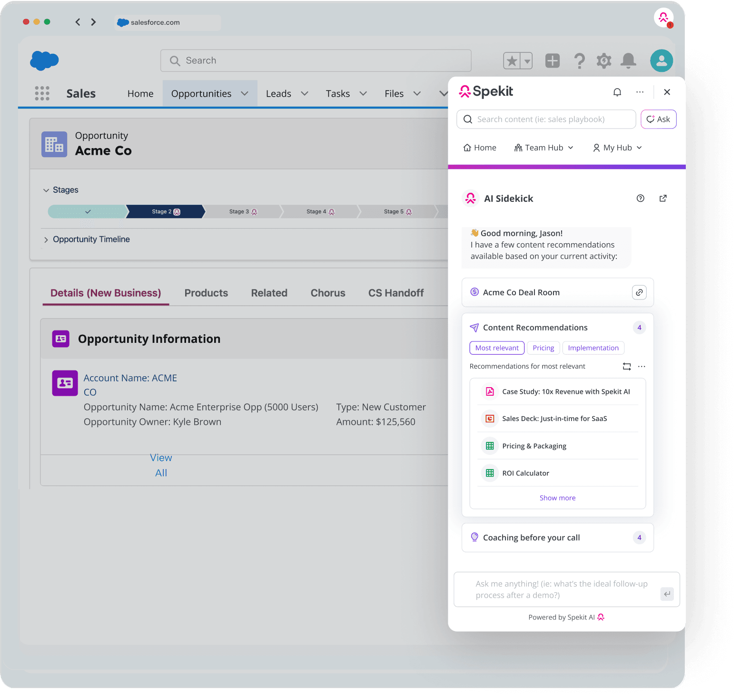
Task: Expand the Opportunity Timeline section
Action: click(91, 239)
